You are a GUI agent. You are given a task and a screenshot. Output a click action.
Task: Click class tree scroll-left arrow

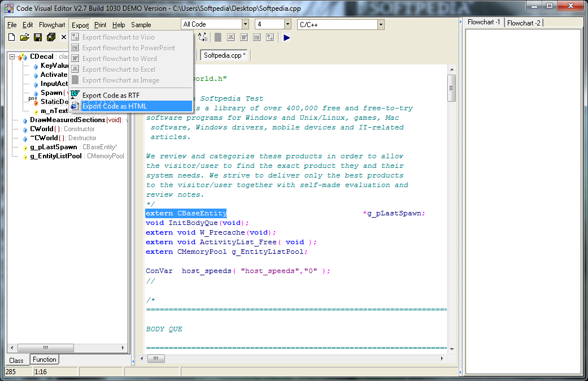point(12,348)
